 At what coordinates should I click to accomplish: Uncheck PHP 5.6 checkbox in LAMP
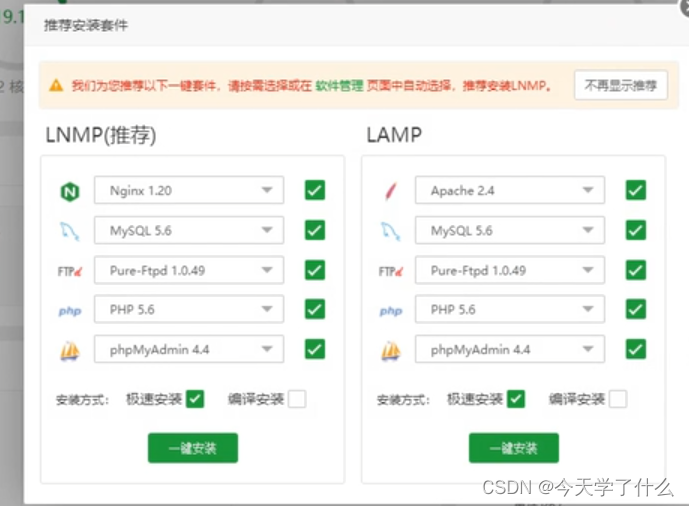636,309
